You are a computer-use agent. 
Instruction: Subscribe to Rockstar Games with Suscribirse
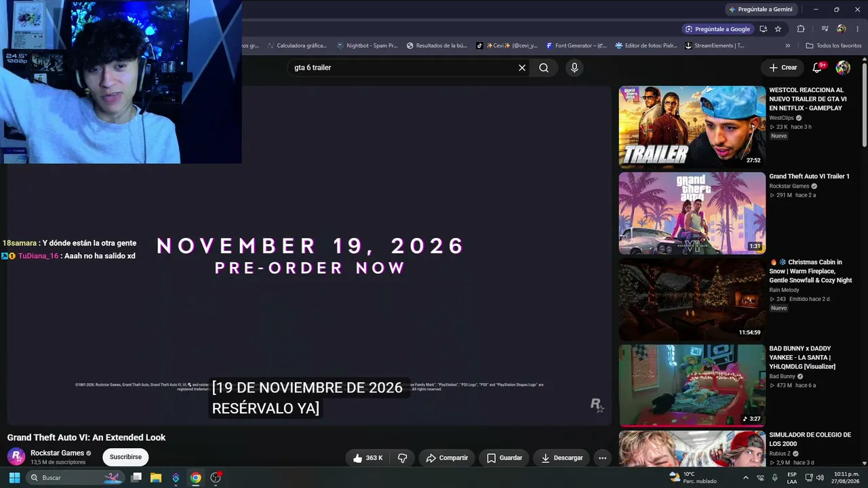click(125, 457)
